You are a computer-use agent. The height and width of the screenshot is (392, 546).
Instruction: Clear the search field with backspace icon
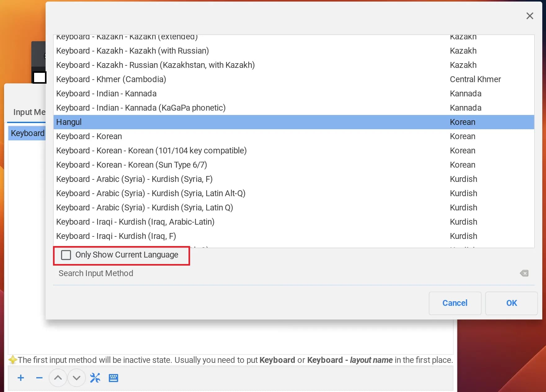point(524,273)
